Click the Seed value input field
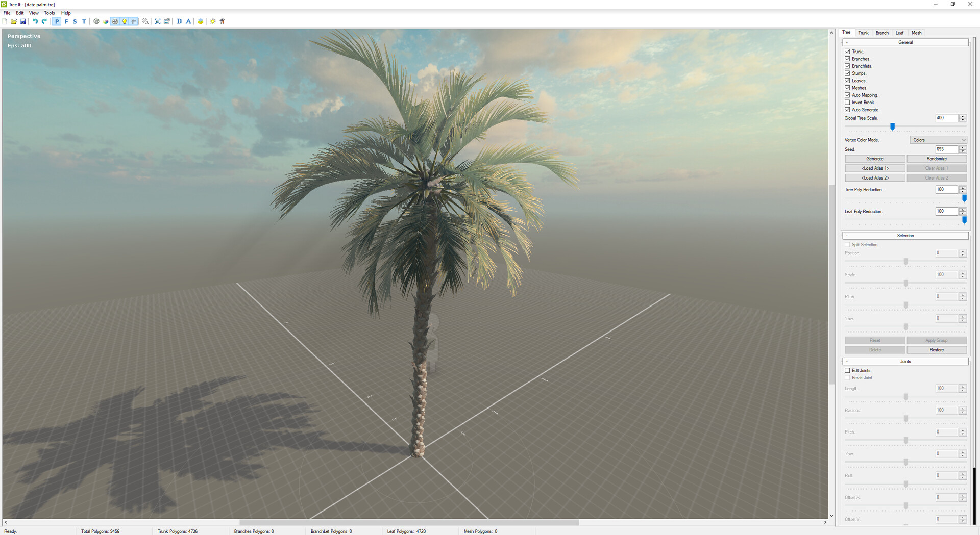Image resolution: width=980 pixels, height=535 pixels. (946, 149)
